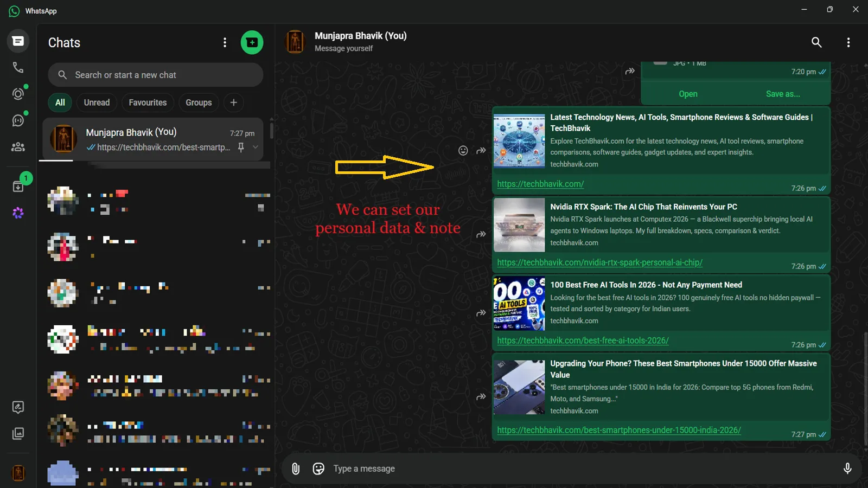Screen dimensions: 868x488
Task: Open the starred messages icon in the sidebar
Action: coord(18,407)
